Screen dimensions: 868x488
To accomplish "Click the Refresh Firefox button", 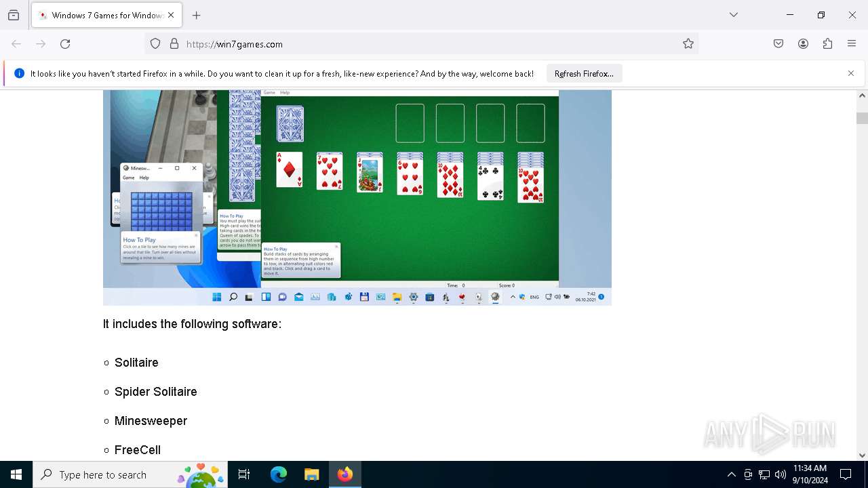I will tap(584, 74).
